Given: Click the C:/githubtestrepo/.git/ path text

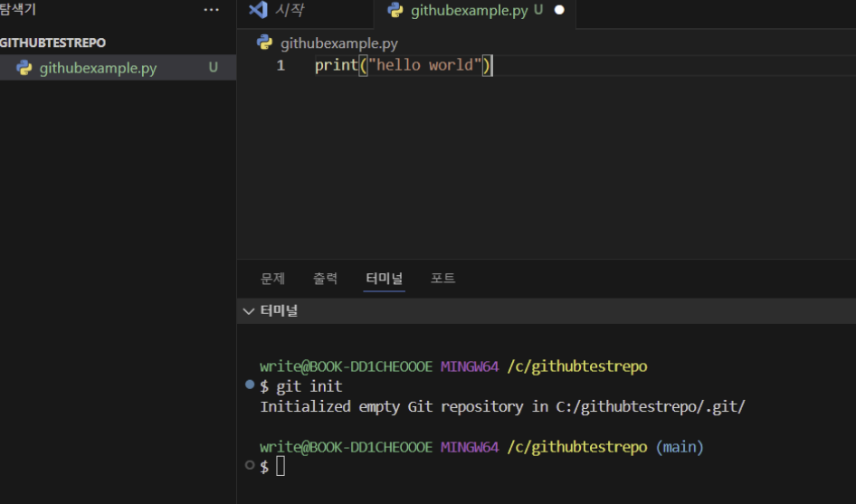Looking at the screenshot, I should pyautogui.click(x=651, y=407).
